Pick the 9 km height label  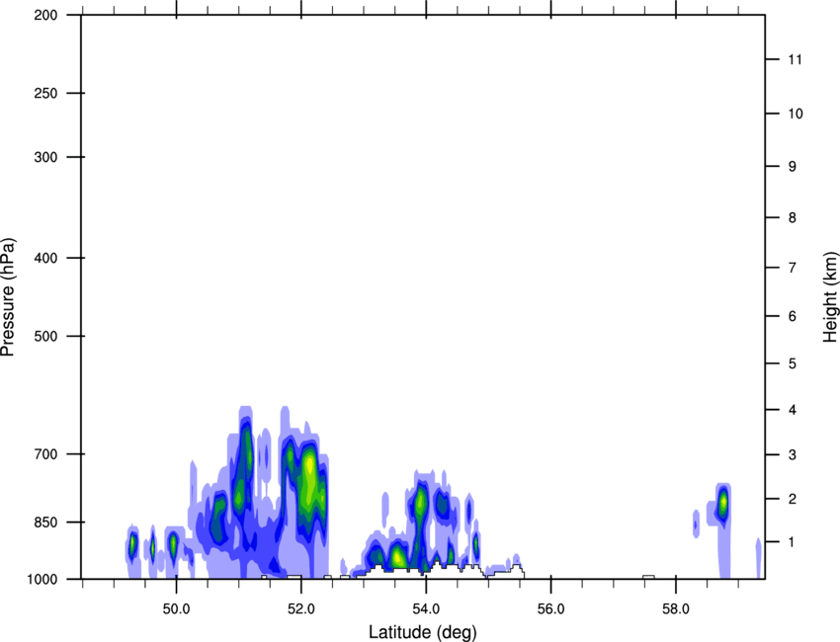pos(793,167)
